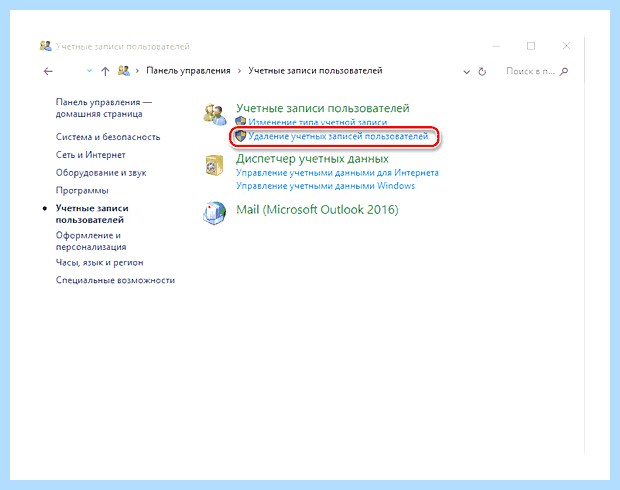Click Удаление учетных записей пользователей link

tap(338, 136)
